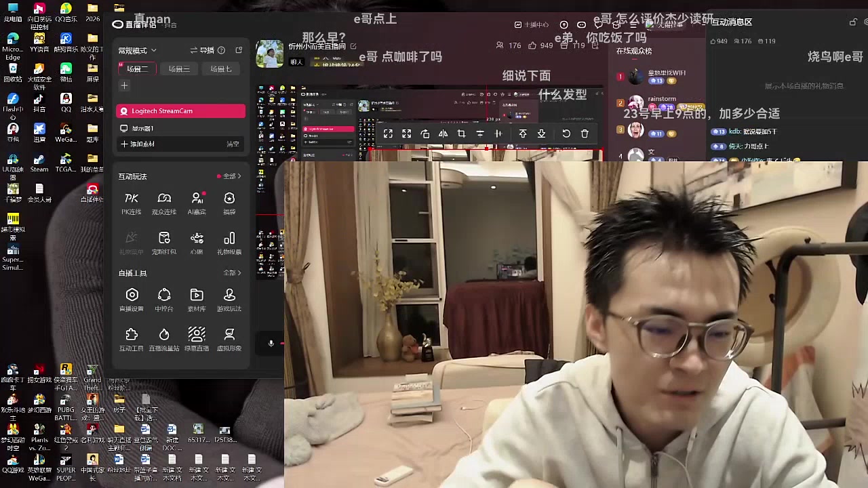The image size is (868, 488).
Task: Click the help question icon beside 导播
Action: (x=221, y=50)
